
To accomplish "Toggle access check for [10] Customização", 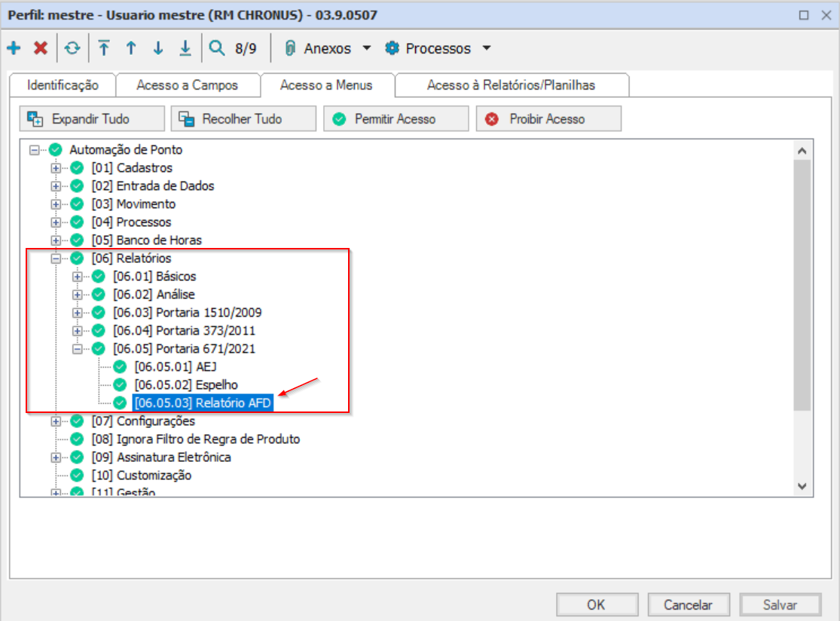I will [x=77, y=476].
